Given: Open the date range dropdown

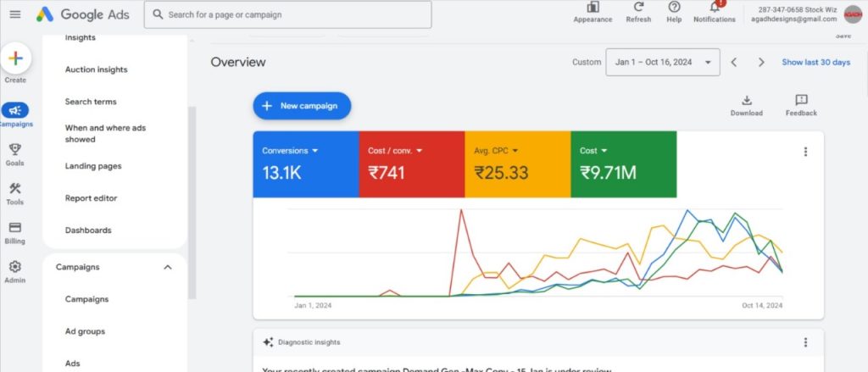Looking at the screenshot, I should (663, 62).
